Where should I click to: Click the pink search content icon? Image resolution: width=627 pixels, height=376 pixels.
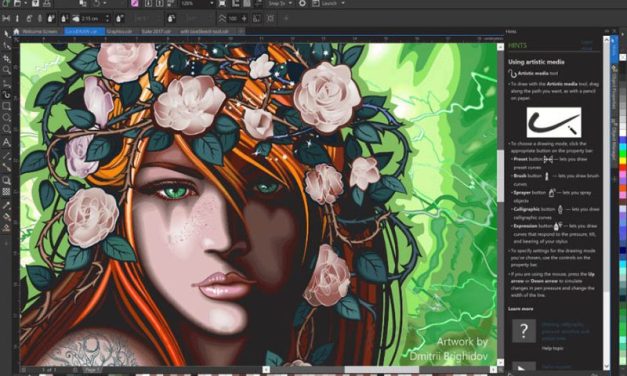point(135,3)
